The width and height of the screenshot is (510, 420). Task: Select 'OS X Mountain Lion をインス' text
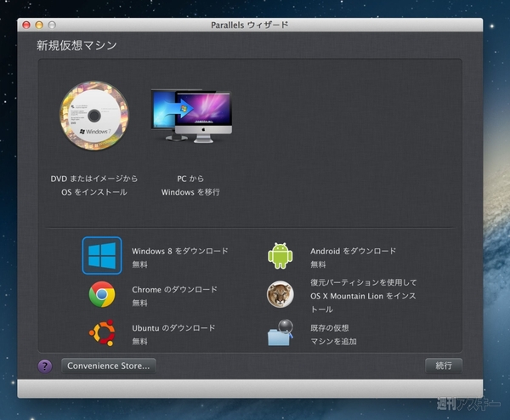[x=363, y=296]
